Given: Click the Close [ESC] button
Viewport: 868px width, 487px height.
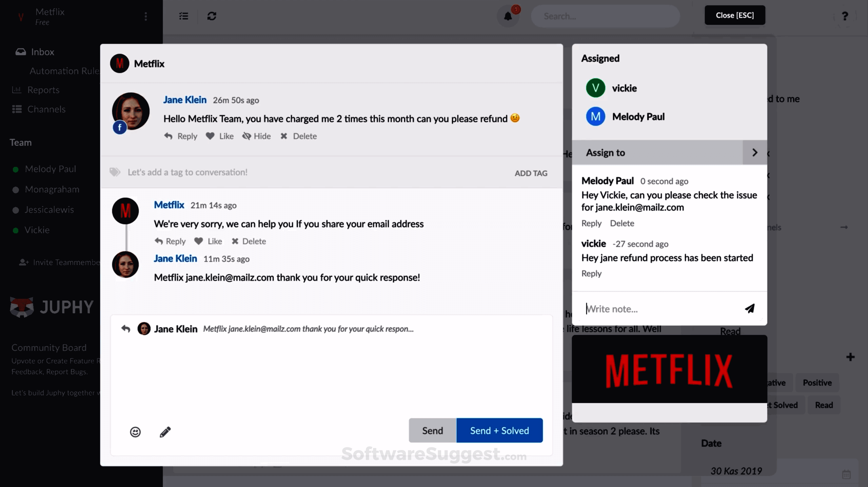Looking at the screenshot, I should tap(735, 15).
